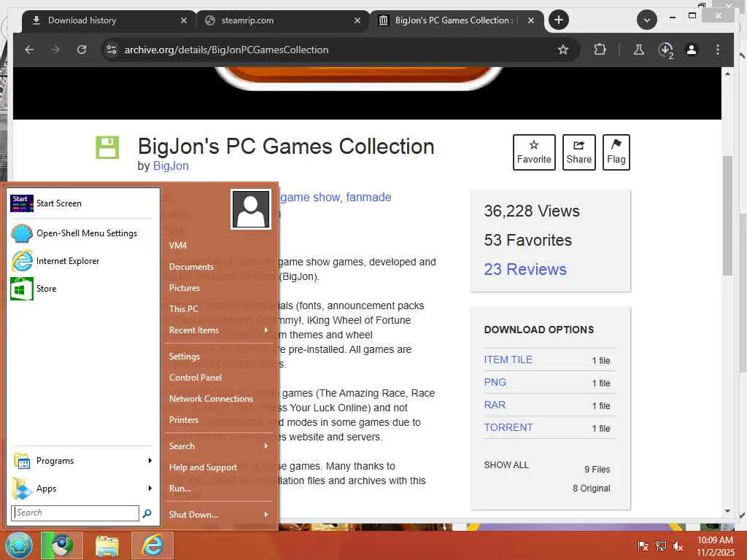Click the start menu Search box
Image resolution: width=747 pixels, height=560 pixels.
click(x=75, y=513)
